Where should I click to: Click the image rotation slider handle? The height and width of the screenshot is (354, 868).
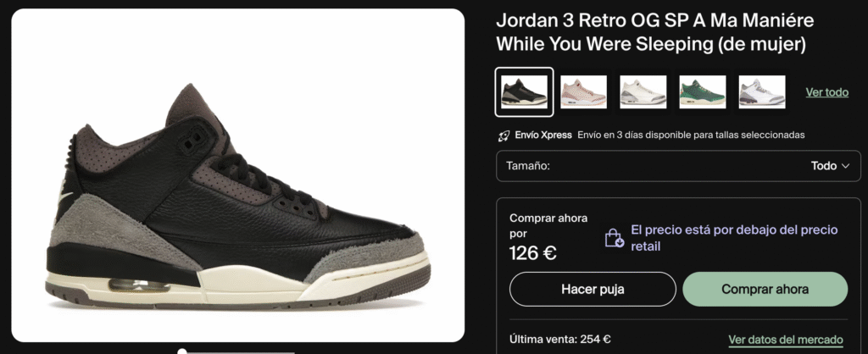click(x=181, y=351)
